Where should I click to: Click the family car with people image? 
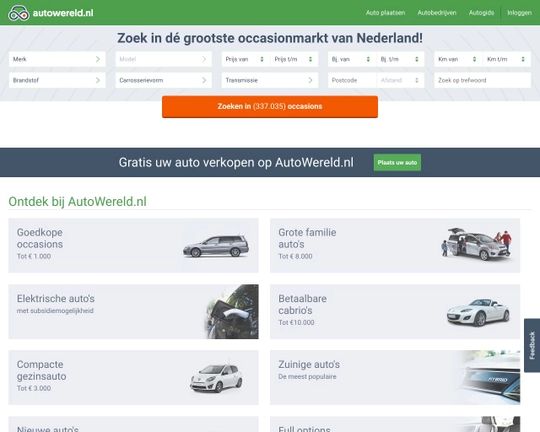point(477,244)
